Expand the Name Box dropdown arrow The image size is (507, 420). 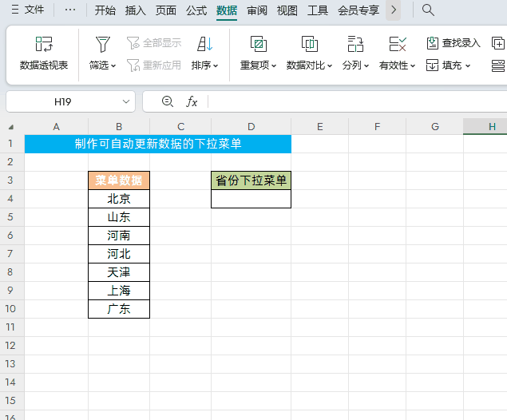[126, 102]
